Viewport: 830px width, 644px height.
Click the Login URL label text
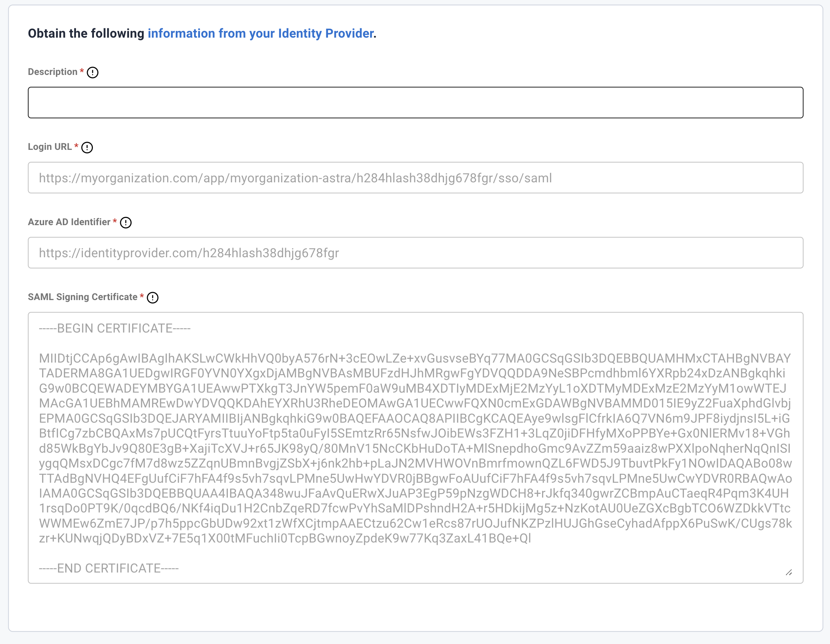(x=50, y=147)
